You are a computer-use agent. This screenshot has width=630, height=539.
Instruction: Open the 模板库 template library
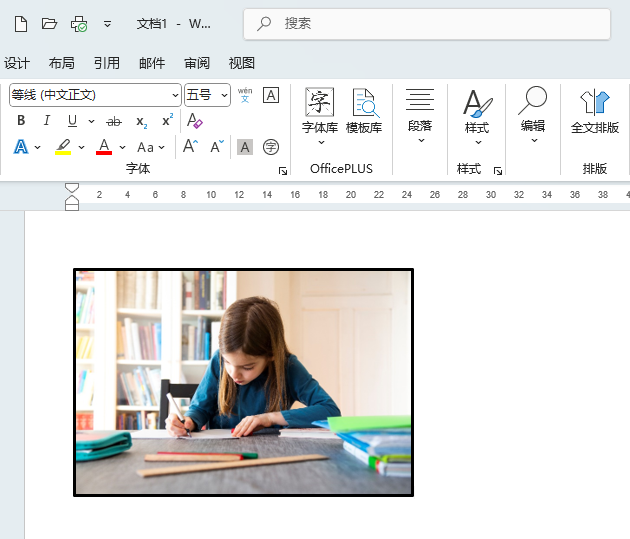point(364,112)
